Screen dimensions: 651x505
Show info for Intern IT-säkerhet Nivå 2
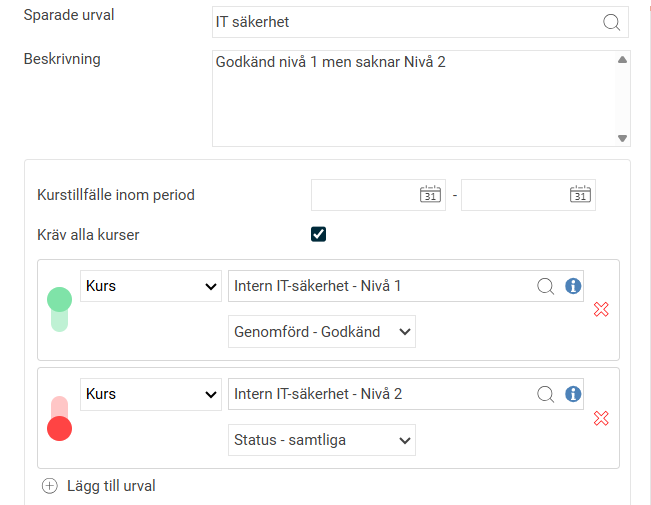[x=573, y=394]
